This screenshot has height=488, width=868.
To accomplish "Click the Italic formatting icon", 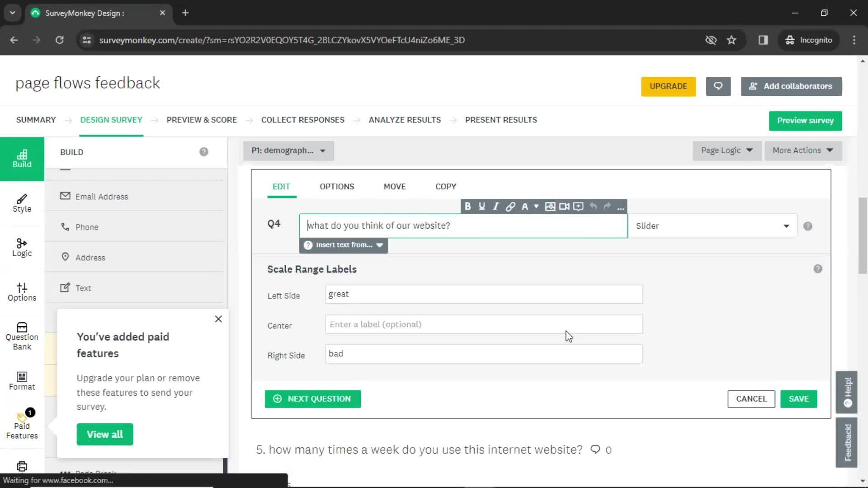I will [495, 207].
